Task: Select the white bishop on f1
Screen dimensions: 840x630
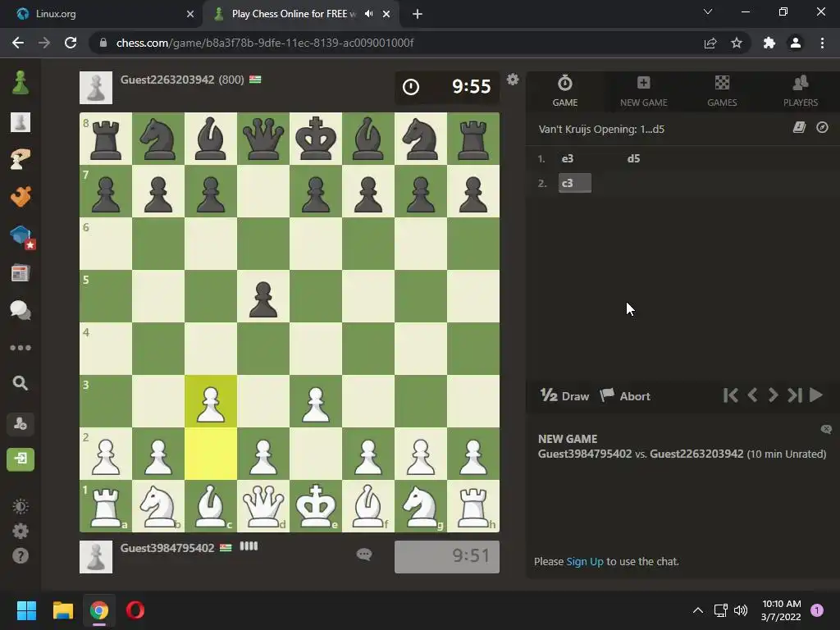Action: coord(368,506)
